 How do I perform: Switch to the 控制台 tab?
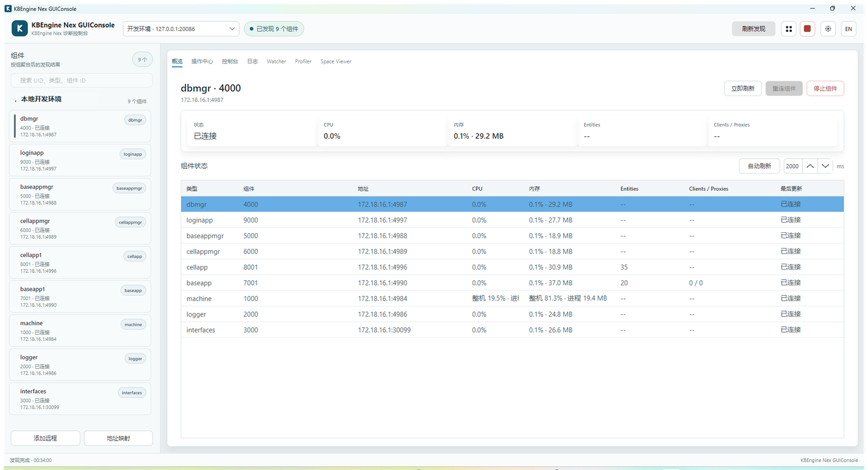[x=230, y=61]
